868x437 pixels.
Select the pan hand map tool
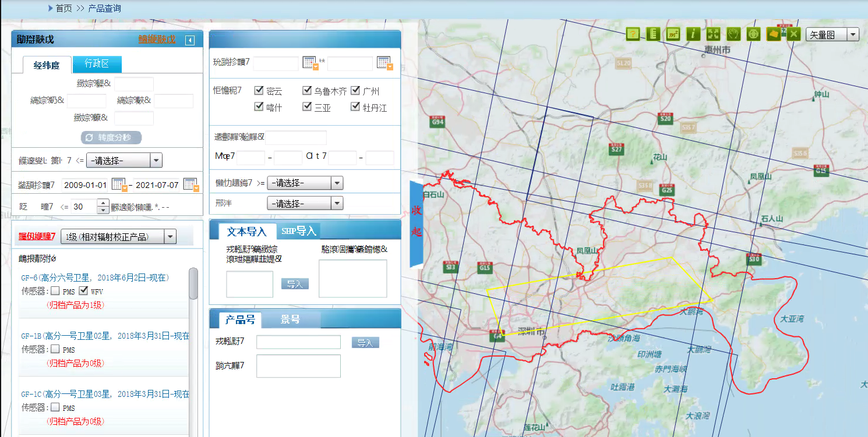[x=733, y=34]
